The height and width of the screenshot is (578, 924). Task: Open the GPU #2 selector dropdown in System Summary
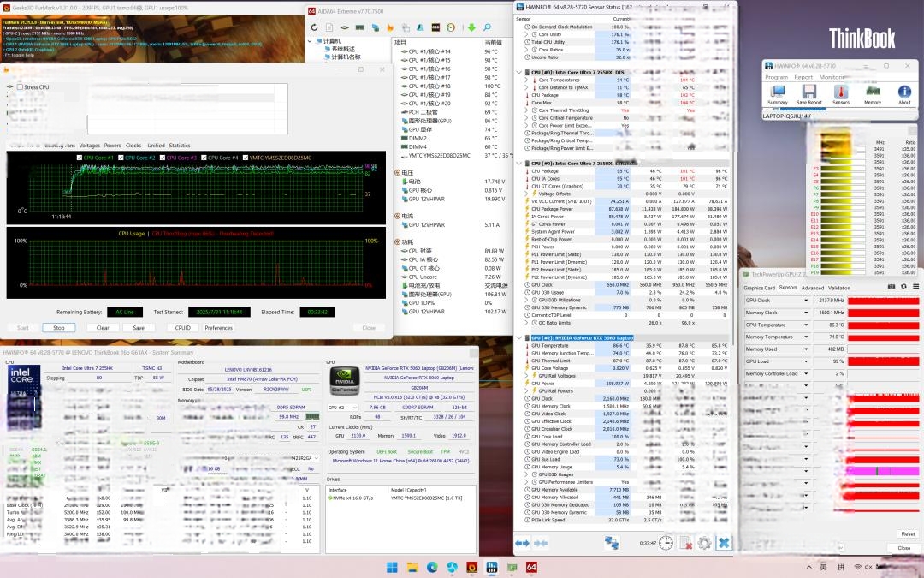[344, 408]
